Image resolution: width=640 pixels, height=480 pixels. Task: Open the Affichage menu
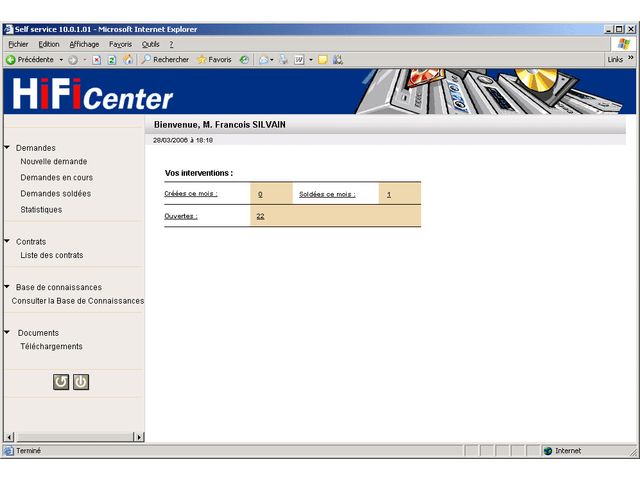point(84,44)
